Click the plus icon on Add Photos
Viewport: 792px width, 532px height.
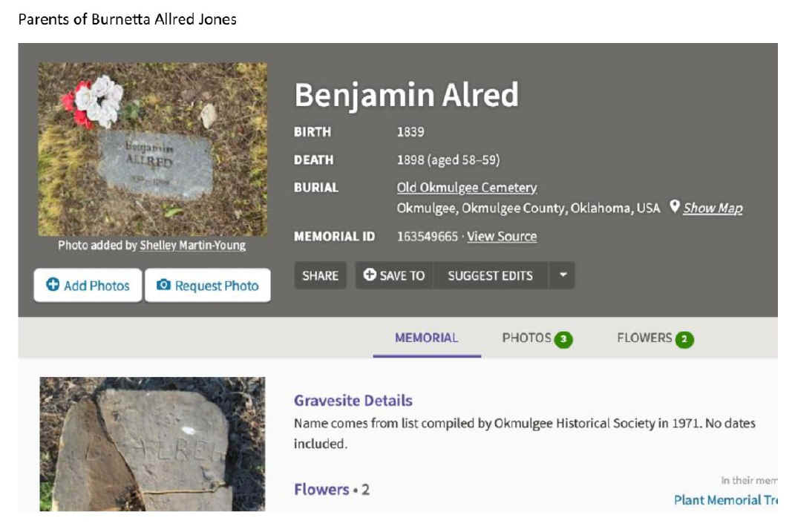pyautogui.click(x=53, y=286)
